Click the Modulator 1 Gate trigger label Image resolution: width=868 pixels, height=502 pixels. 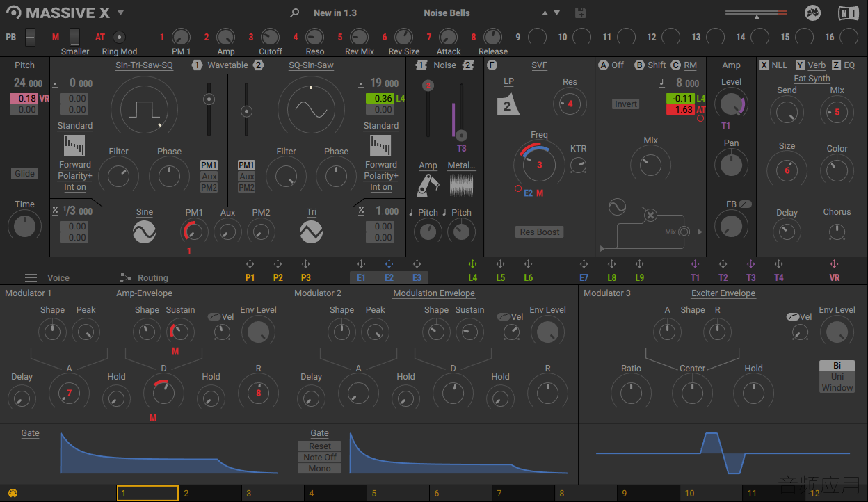pos(30,433)
